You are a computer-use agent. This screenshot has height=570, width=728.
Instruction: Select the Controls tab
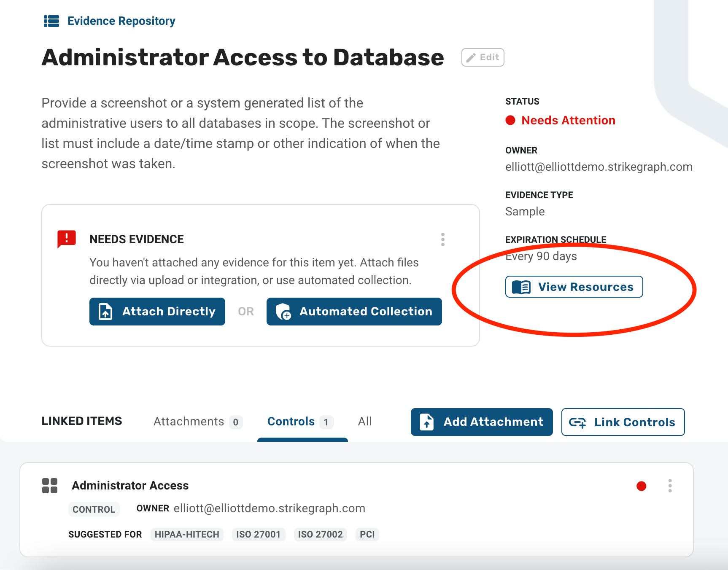coord(300,422)
